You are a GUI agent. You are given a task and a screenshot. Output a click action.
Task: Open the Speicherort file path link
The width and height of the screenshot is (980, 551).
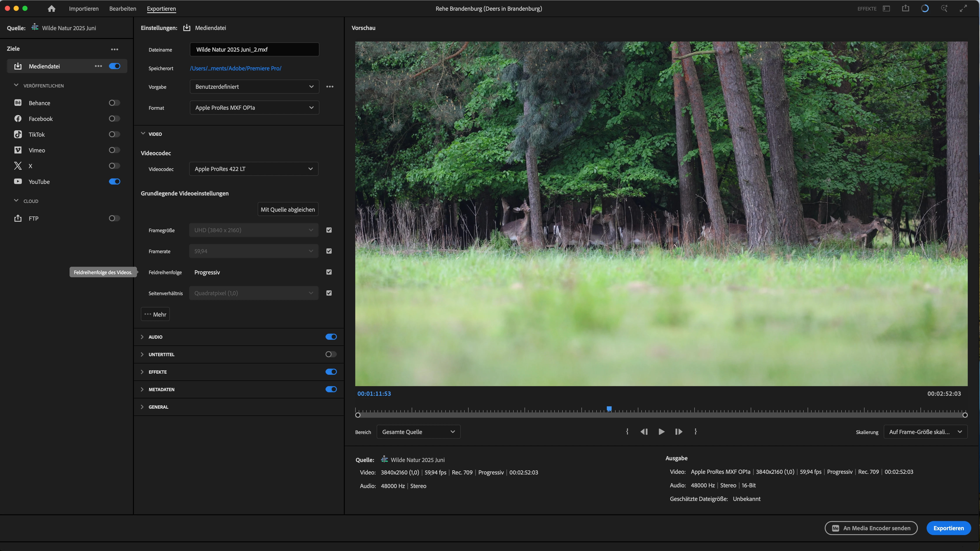(236, 68)
